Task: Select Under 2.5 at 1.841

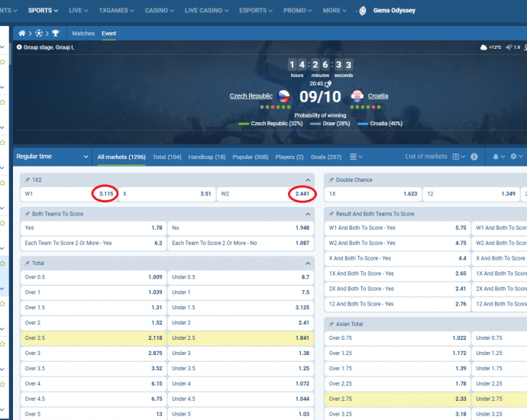Action: [x=241, y=338]
